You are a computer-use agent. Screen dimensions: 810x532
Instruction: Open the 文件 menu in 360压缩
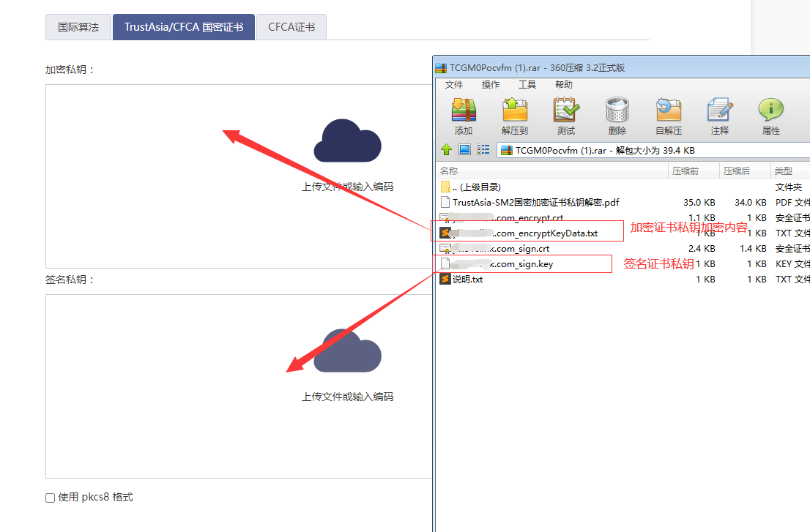coord(454,85)
